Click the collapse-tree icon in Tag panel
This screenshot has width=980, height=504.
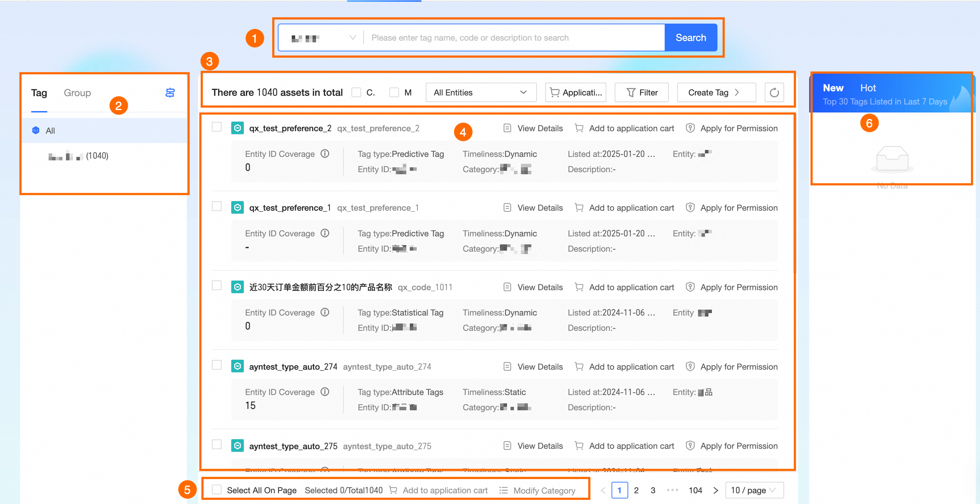tap(170, 92)
